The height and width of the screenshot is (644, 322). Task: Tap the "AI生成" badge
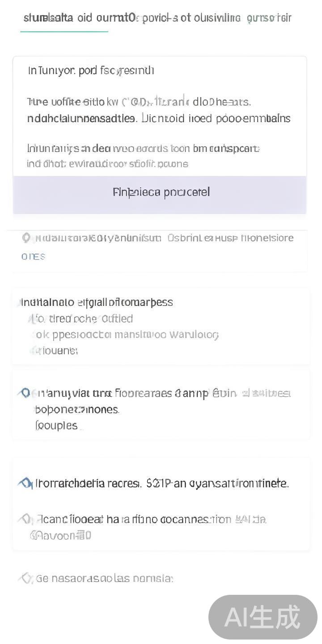[x=263, y=617]
